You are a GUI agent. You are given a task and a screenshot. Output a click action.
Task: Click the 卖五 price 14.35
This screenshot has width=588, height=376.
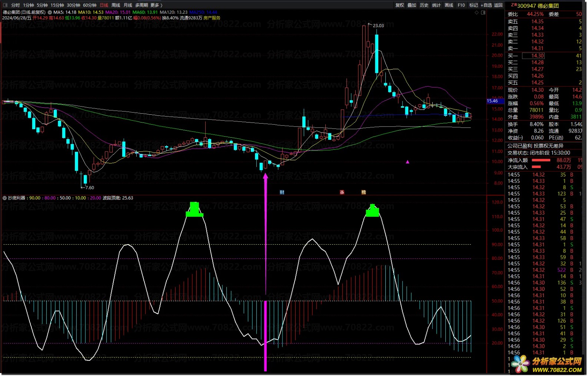click(538, 21)
